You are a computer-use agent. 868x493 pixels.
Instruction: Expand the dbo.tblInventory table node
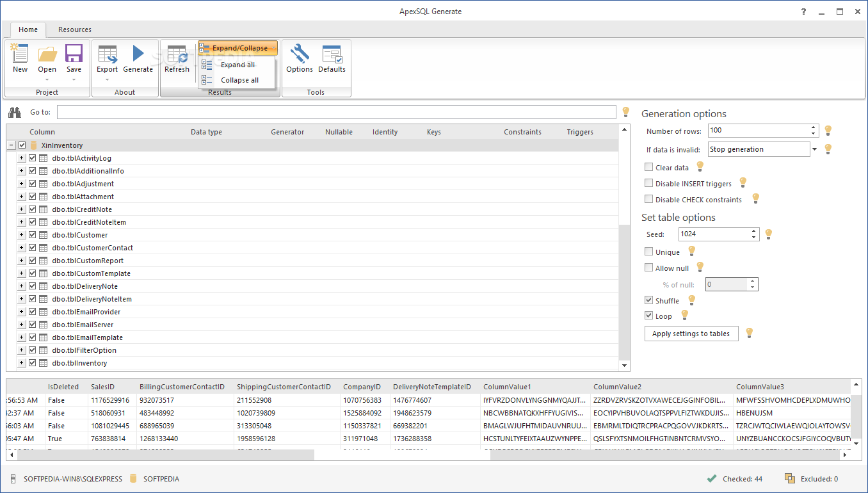click(21, 363)
